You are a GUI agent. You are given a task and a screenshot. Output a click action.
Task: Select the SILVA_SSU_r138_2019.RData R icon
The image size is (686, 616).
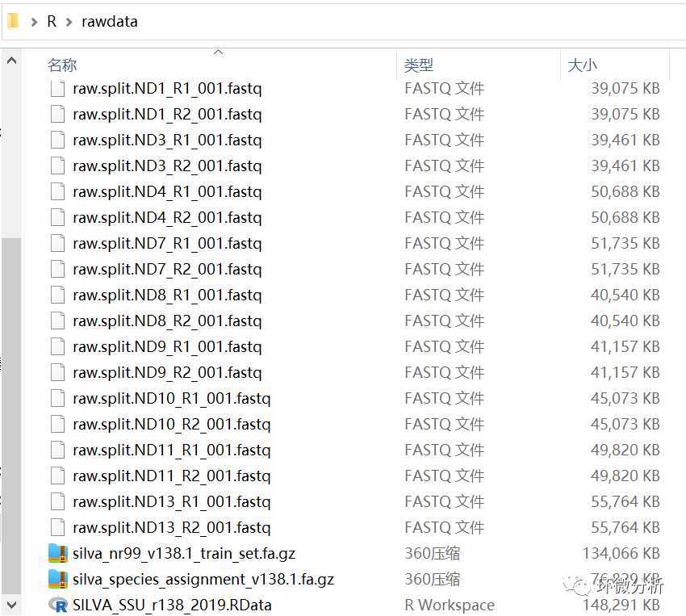[58, 605]
